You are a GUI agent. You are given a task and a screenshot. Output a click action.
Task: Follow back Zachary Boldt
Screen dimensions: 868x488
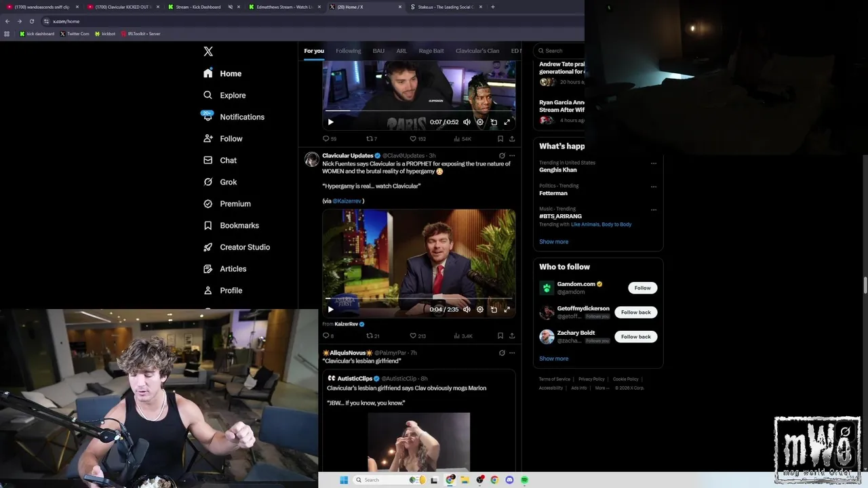635,337
